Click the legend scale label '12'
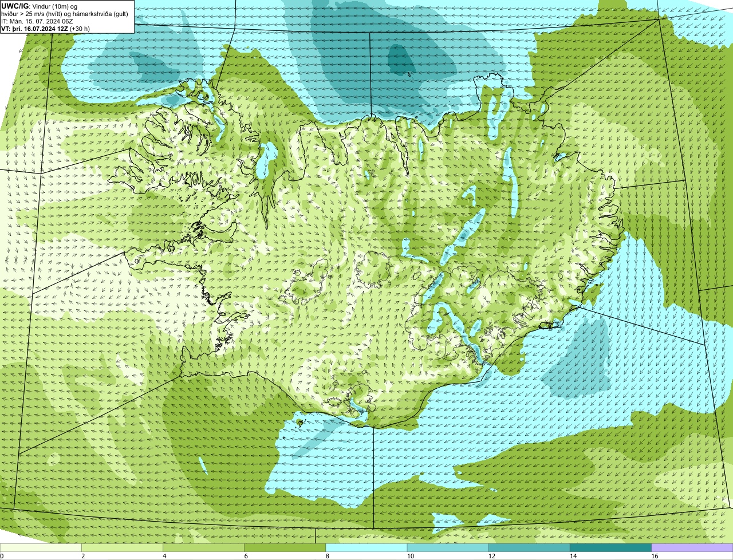Screen dimensions: 733x560 pos(492,556)
